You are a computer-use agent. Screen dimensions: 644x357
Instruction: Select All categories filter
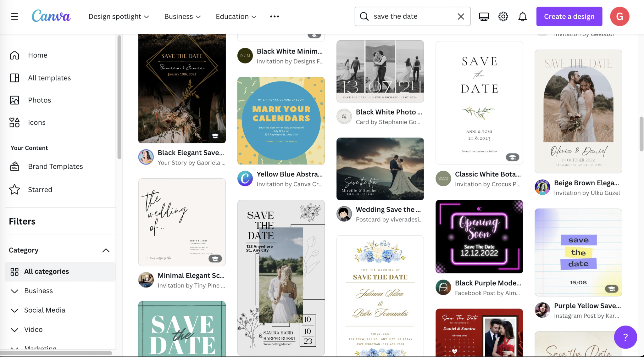[x=46, y=271]
